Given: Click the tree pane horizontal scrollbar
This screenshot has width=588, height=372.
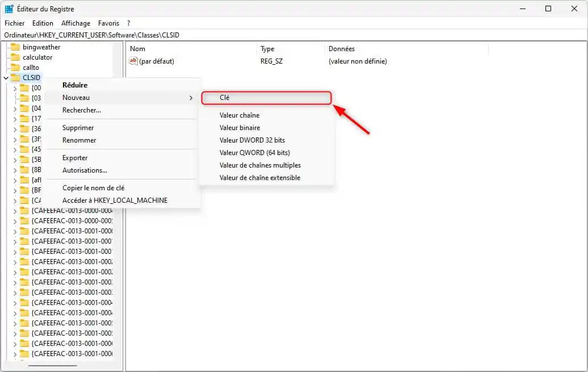Looking at the screenshot, I should point(52,365).
